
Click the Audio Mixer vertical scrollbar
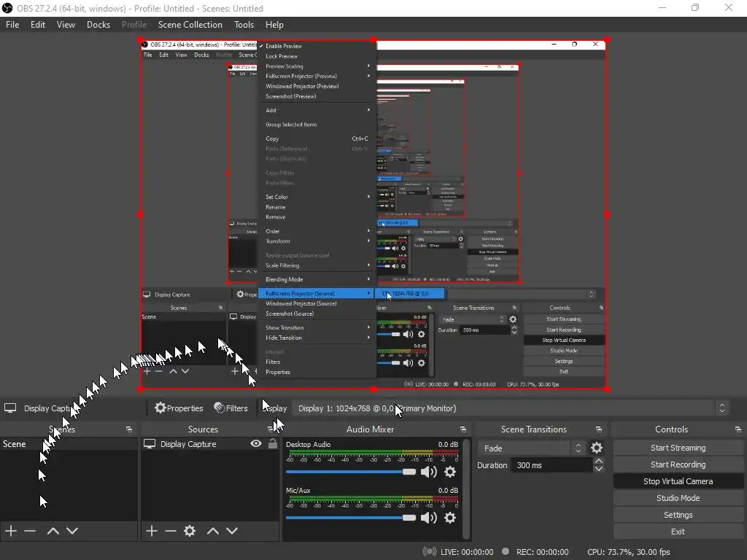tap(466, 488)
